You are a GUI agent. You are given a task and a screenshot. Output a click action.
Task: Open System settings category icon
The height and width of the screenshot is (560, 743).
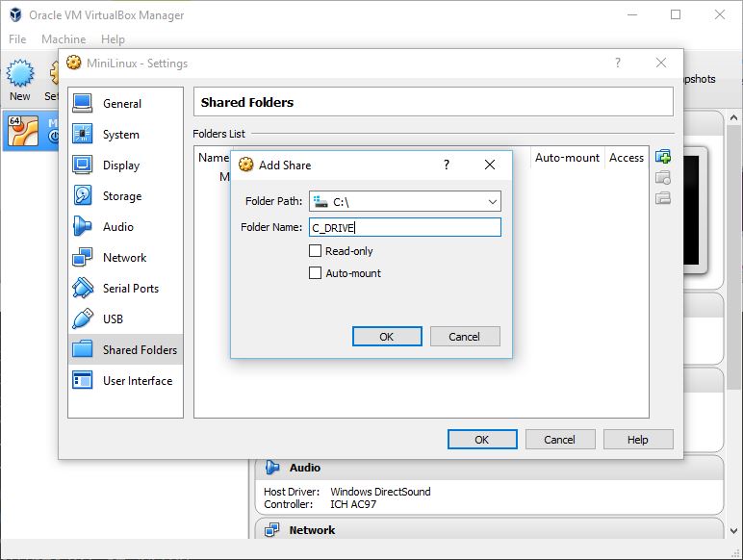pyautogui.click(x=83, y=134)
